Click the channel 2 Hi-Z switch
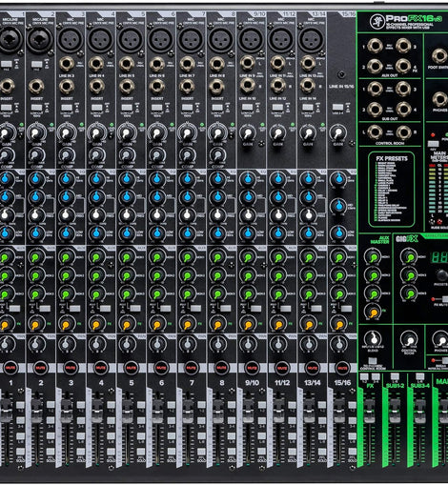Viewport: 448px width, 485px height. pos(36,64)
